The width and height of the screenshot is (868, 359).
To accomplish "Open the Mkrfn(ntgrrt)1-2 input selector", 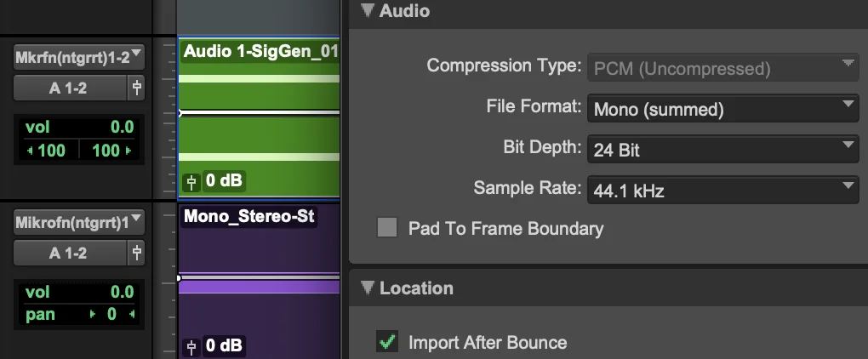I will pyautogui.click(x=78, y=58).
